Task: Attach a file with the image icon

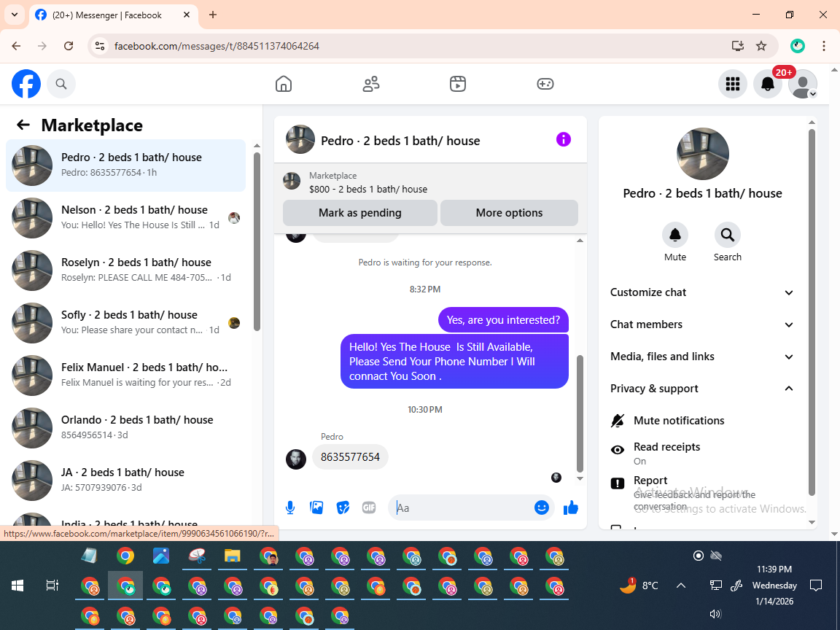Action: click(x=316, y=507)
